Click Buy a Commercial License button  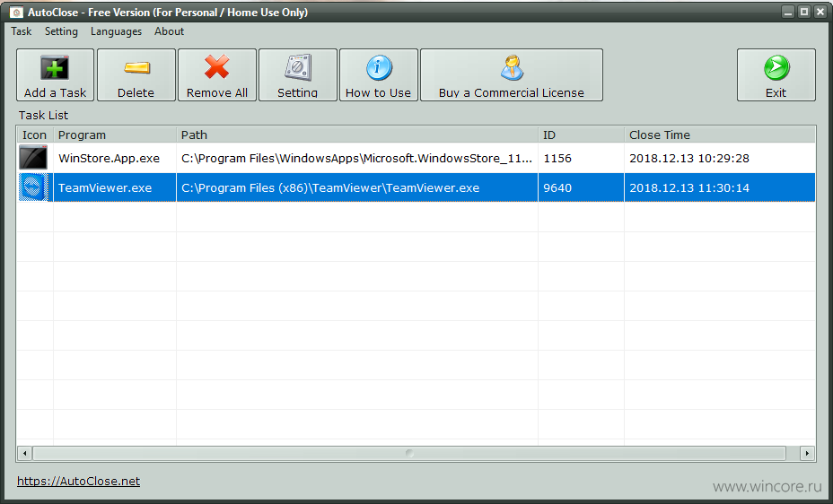[x=511, y=74]
